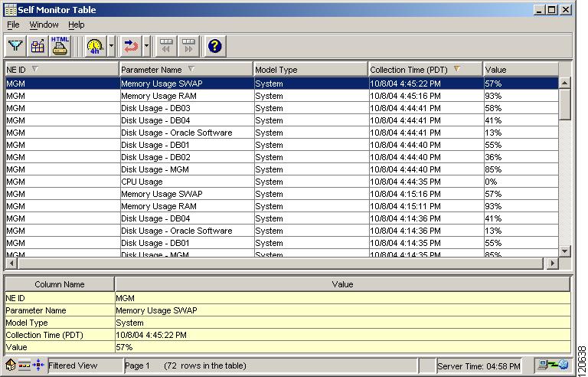Select the CPU Usage row

coord(282,182)
